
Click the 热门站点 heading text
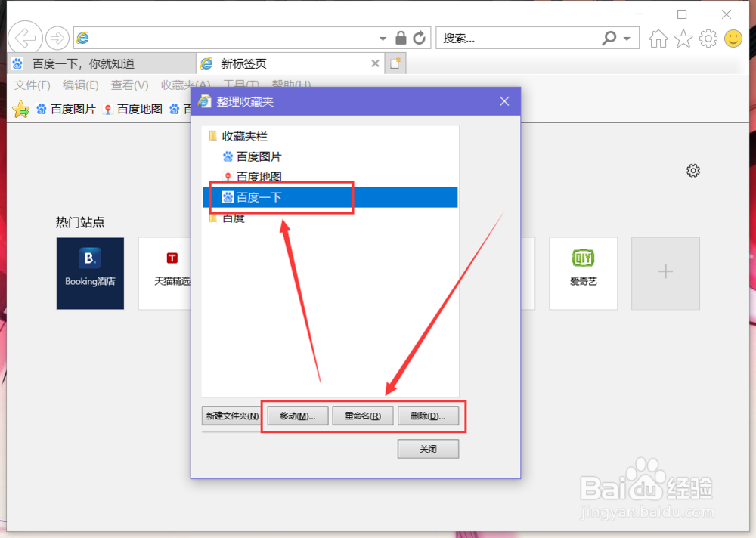coord(80,222)
